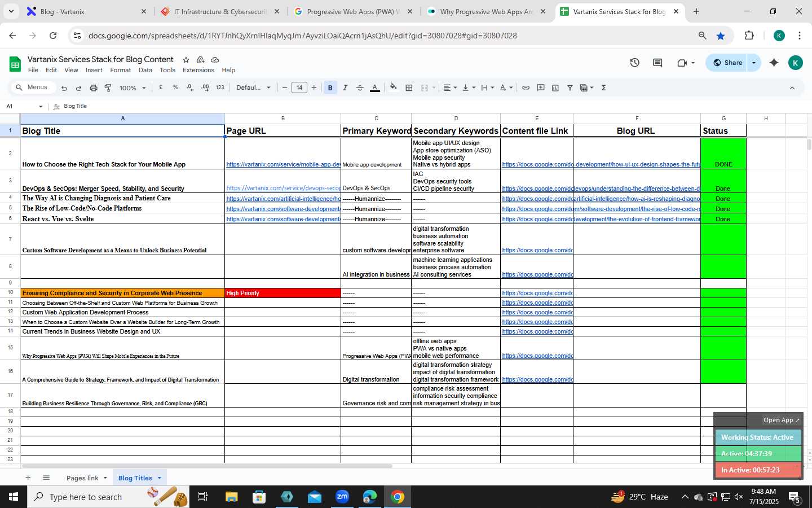The height and width of the screenshot is (508, 812).
Task: Insert a comment from the toolbar
Action: pyautogui.click(x=540, y=87)
